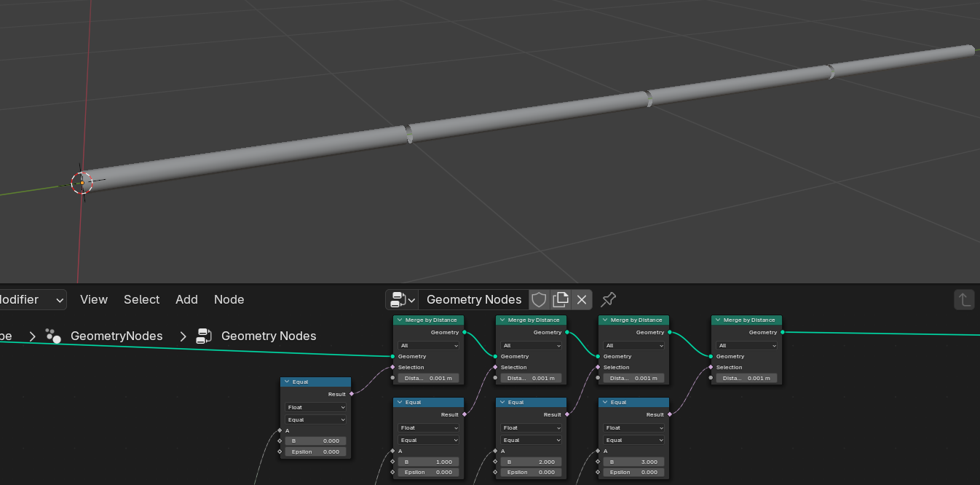The image size is (980, 485).
Task: Go to parent node tree arrow
Action: click(964, 299)
